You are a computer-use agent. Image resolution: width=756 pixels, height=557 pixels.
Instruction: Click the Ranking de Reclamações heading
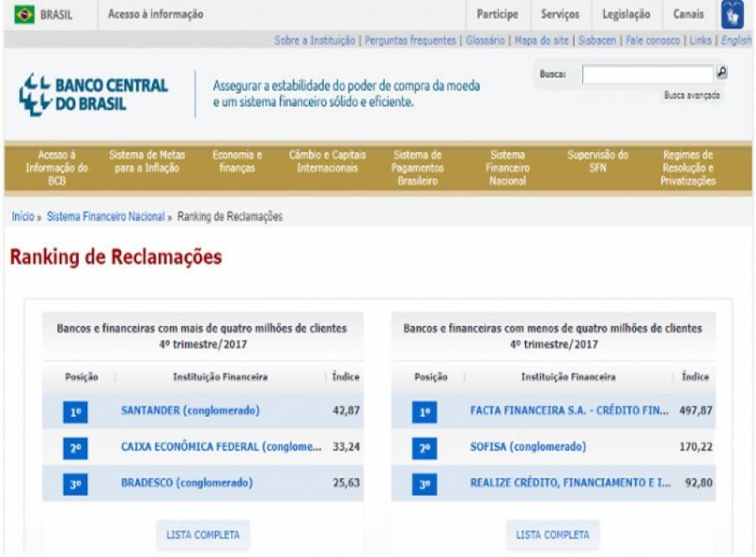[116, 257]
